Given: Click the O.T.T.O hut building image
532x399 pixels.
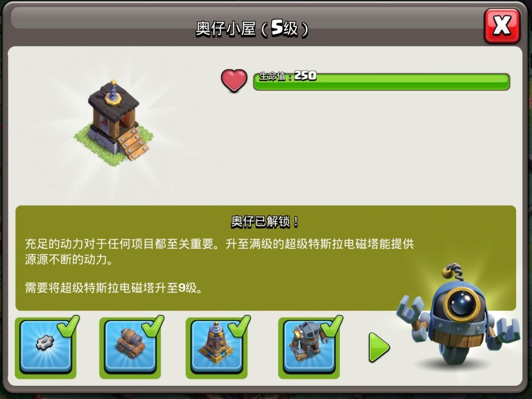Looking at the screenshot, I should (x=114, y=123).
